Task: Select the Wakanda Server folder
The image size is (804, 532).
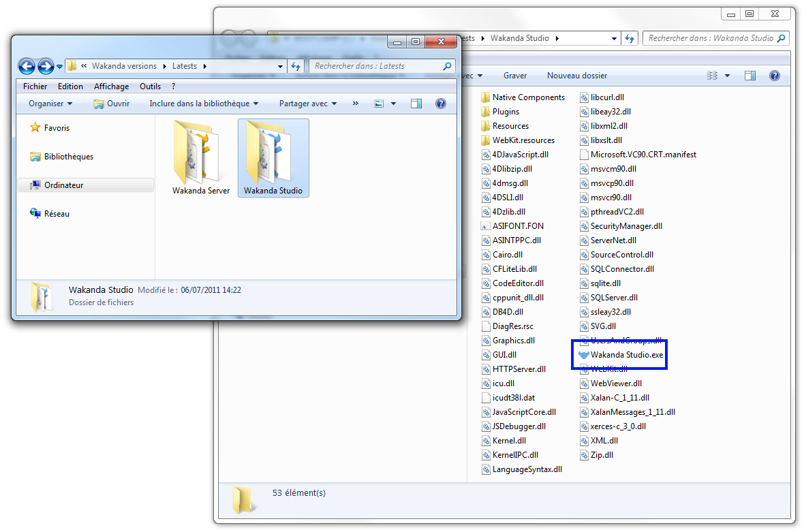Action: pos(201,158)
